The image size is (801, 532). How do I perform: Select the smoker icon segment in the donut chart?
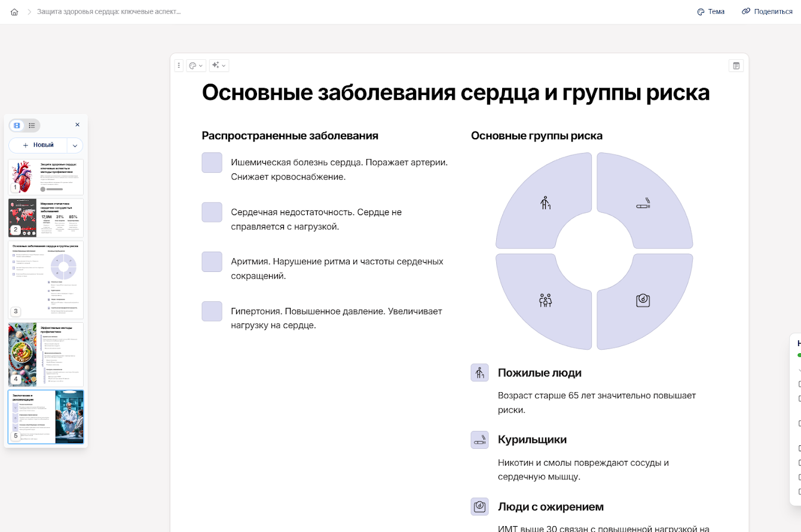pos(644,203)
